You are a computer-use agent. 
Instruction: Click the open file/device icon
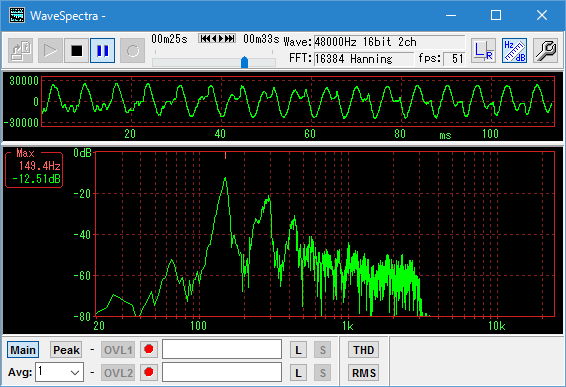[20, 51]
